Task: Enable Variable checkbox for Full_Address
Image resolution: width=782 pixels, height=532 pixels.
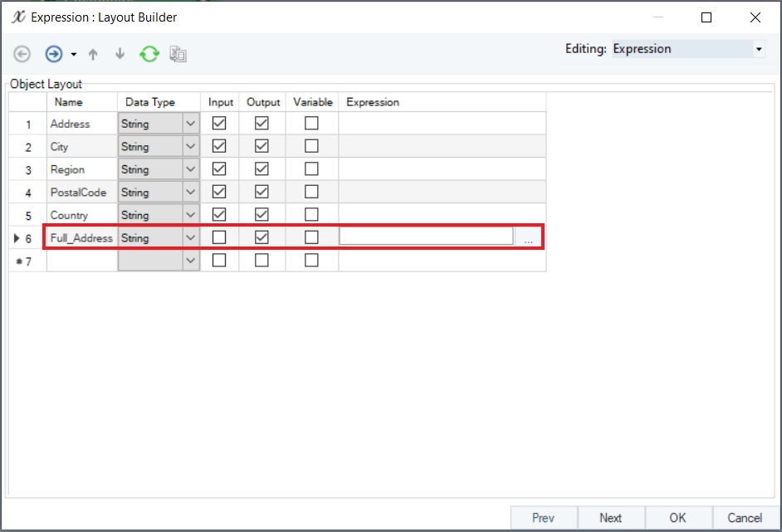Action: click(311, 237)
